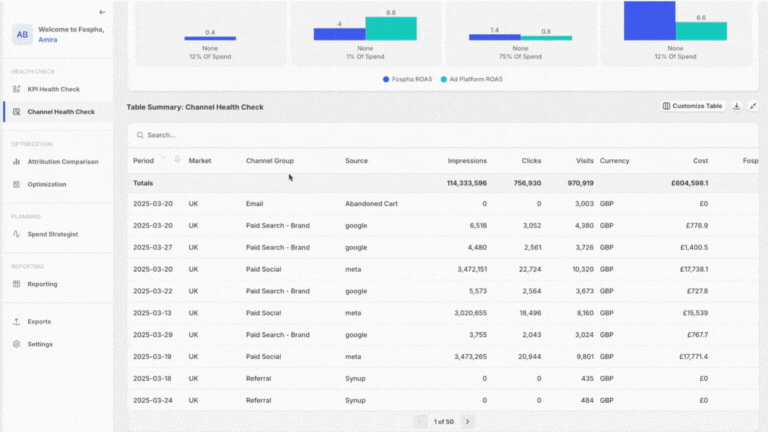Click total impressions 114,333,596

(x=467, y=183)
